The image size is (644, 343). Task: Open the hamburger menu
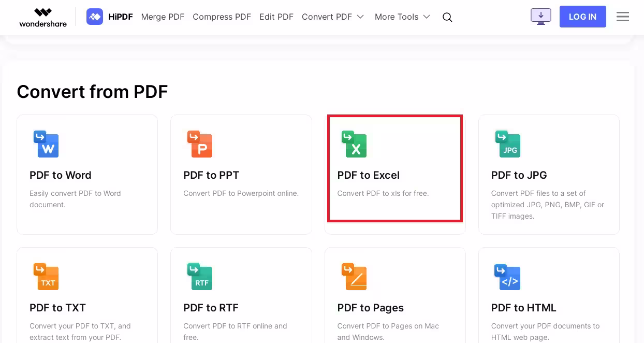(x=623, y=17)
